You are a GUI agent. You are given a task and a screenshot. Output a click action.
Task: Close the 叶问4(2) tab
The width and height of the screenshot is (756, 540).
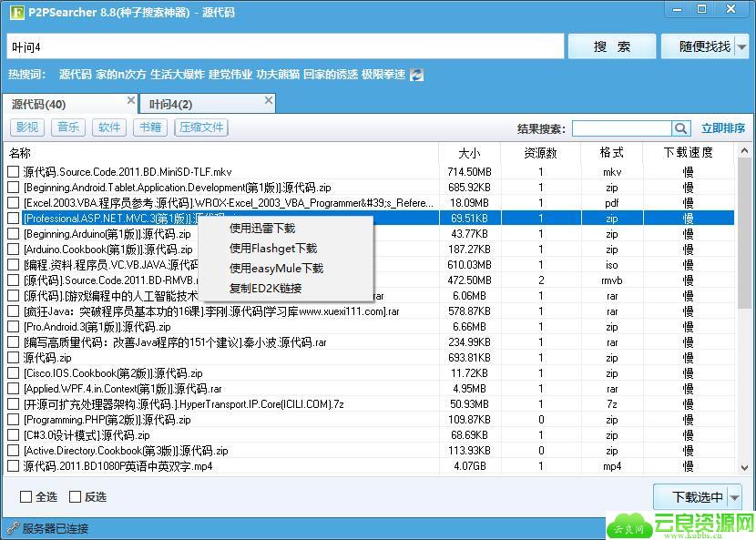point(269,100)
